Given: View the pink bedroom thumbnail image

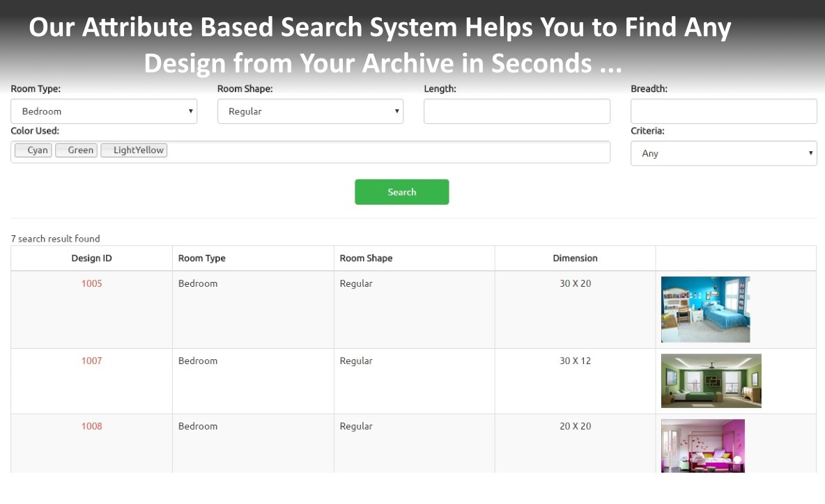Looking at the screenshot, I should click(702, 446).
